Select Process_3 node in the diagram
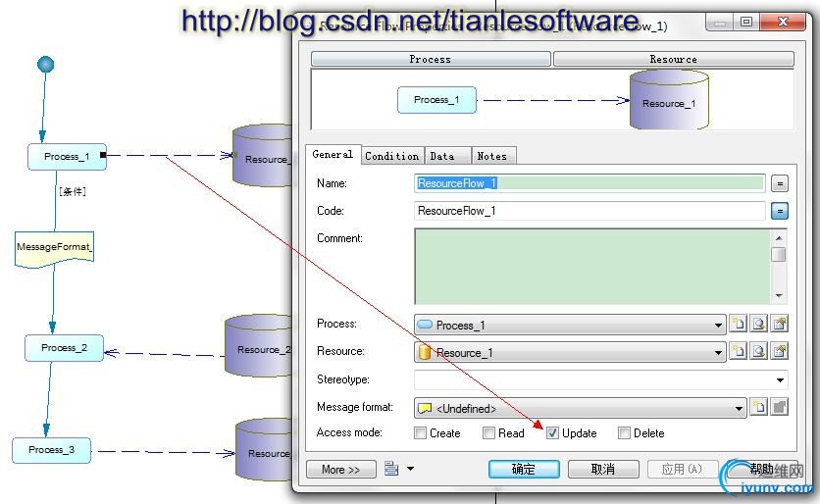 point(52,450)
